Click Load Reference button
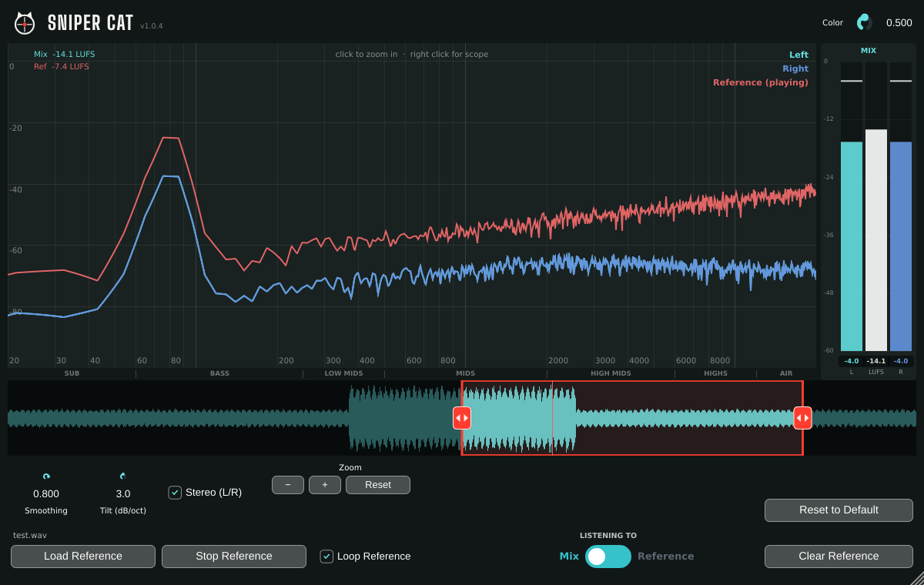This screenshot has width=924, height=585. 83,557
